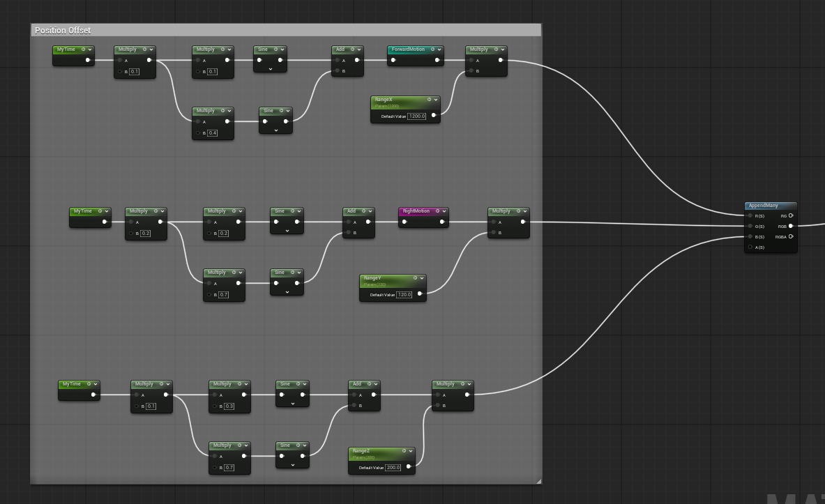
Task: Select the ForwardMotion node by its title
Action: pos(408,49)
